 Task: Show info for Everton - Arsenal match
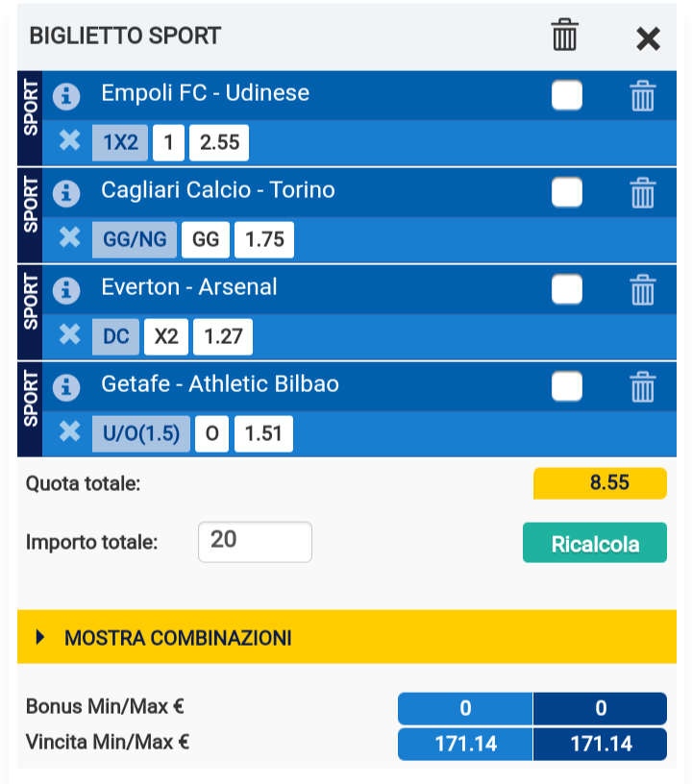(x=66, y=290)
